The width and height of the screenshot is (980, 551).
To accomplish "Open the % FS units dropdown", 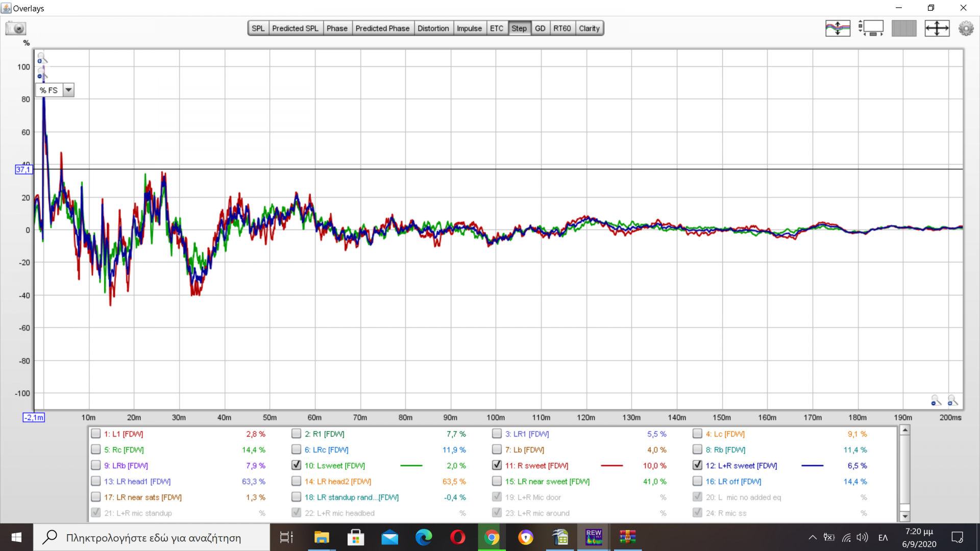I will click(68, 90).
